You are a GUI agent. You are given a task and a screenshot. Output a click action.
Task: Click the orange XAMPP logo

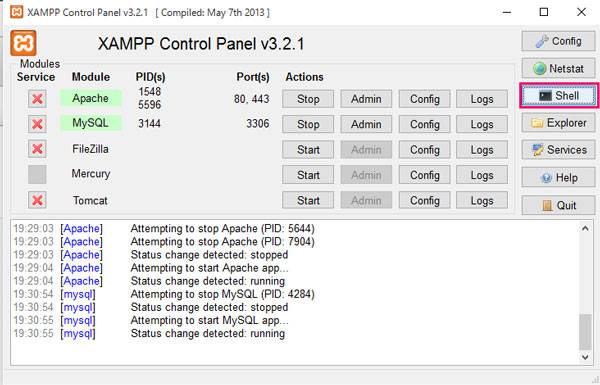23,43
